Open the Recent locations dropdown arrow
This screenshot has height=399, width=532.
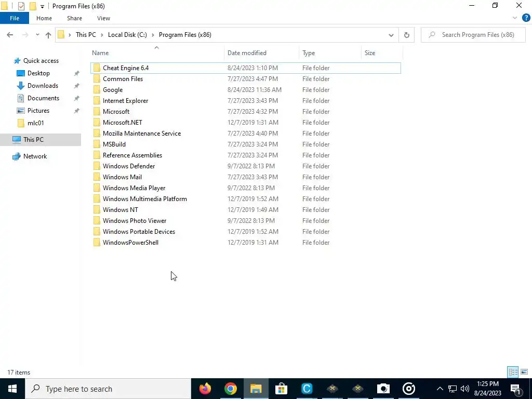pyautogui.click(x=37, y=35)
